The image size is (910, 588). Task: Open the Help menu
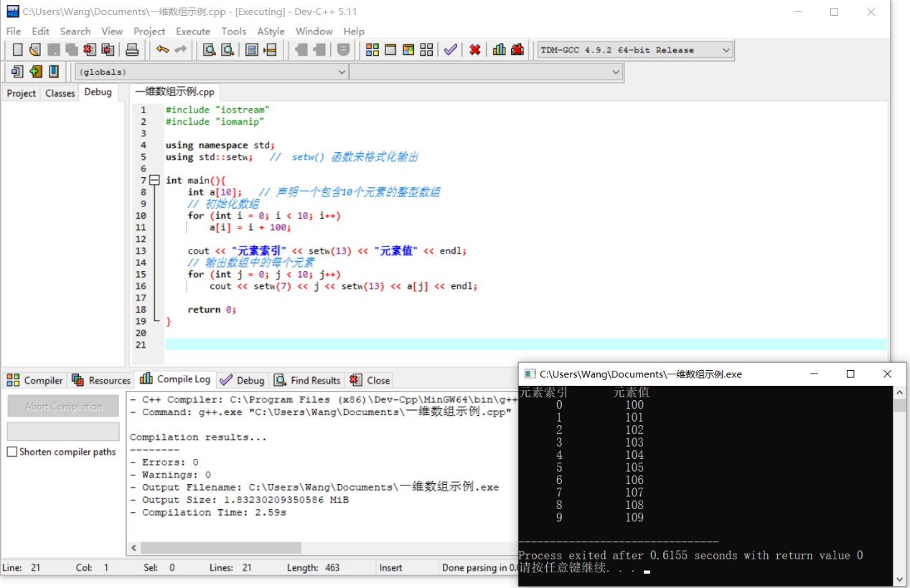click(x=354, y=32)
